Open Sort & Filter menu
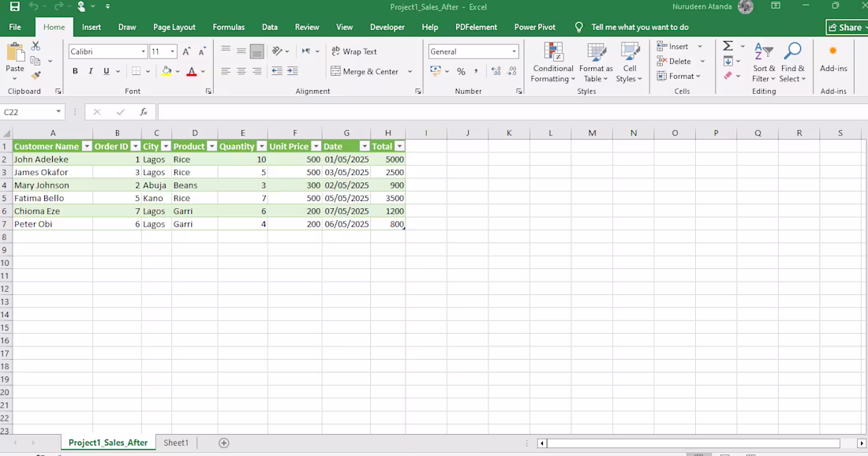The image size is (868, 456). (x=763, y=62)
